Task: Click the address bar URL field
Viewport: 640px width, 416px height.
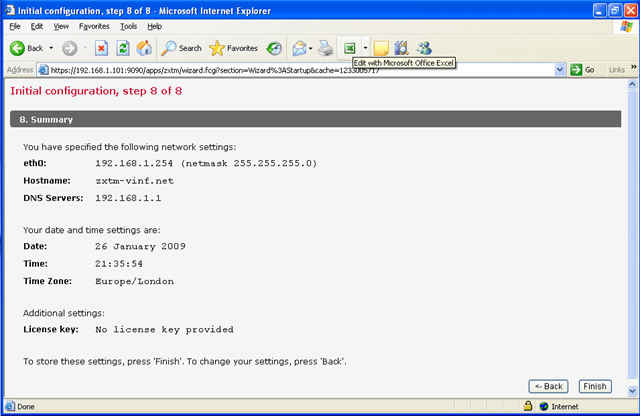Action: click(300, 70)
